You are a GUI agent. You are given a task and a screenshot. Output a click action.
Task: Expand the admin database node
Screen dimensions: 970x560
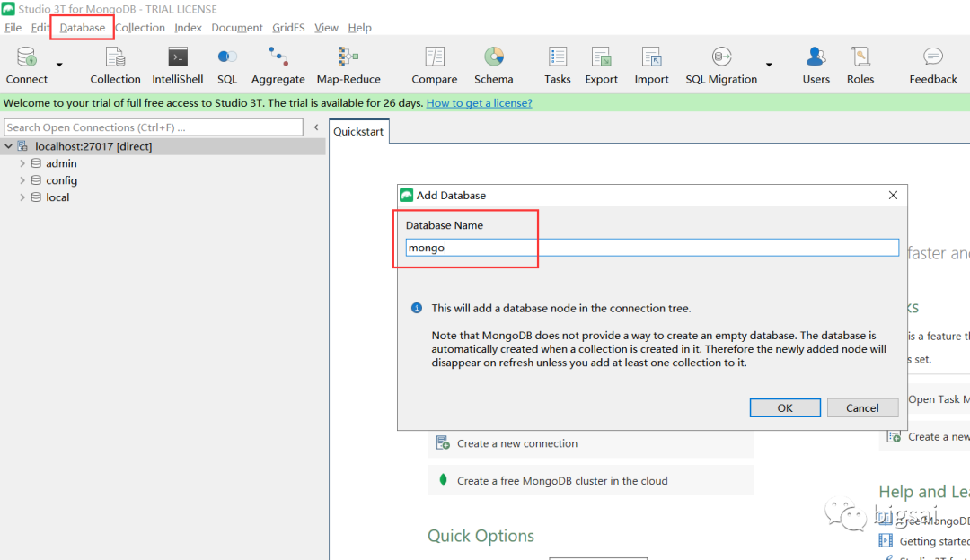click(x=22, y=163)
